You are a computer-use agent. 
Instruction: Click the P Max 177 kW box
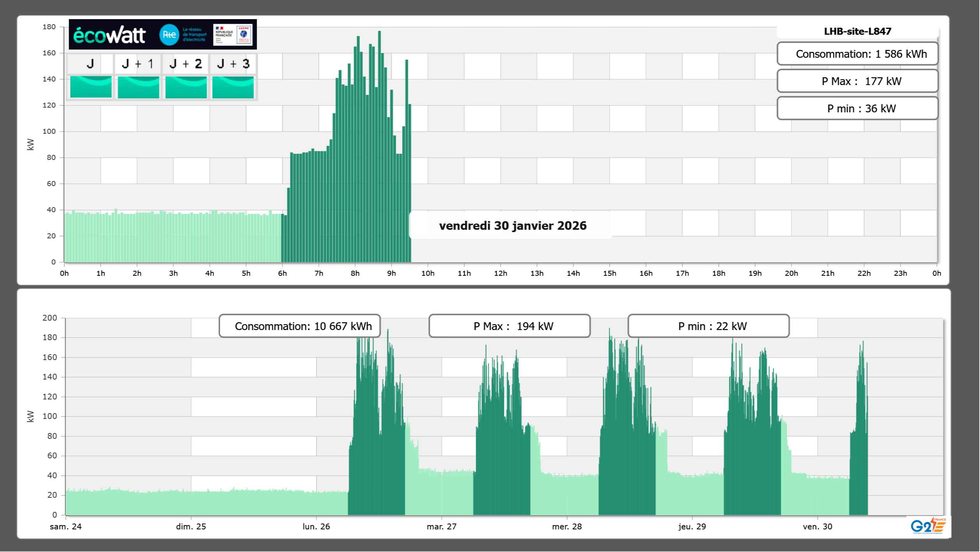857,81
